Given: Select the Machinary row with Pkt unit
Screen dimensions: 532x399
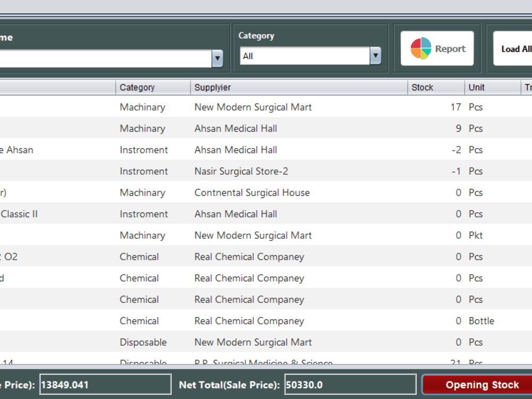Looking at the screenshot, I should (266, 235).
